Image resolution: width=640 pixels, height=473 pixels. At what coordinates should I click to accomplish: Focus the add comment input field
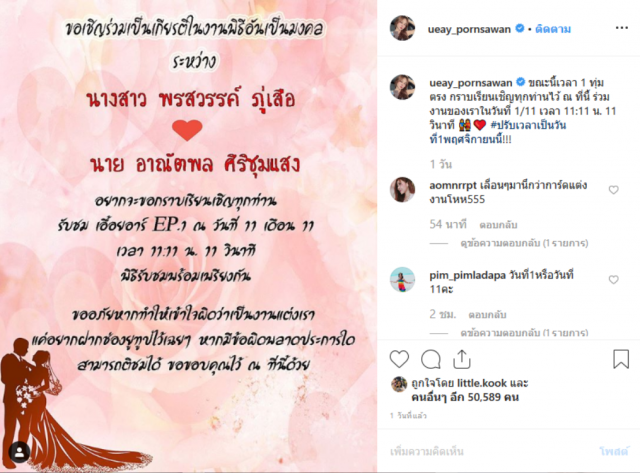[x=490, y=451]
